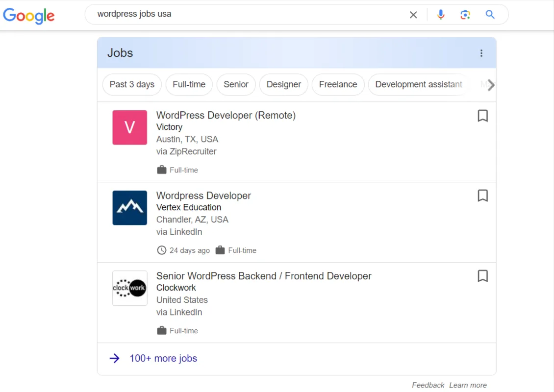Viewport: 554px width, 392px height.
Task: Open the Wordpress Developer job at Vertex
Action: click(x=203, y=196)
